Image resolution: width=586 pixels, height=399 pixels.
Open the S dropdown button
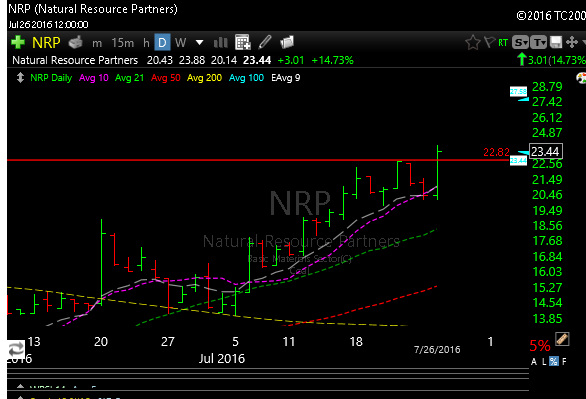click(x=520, y=43)
